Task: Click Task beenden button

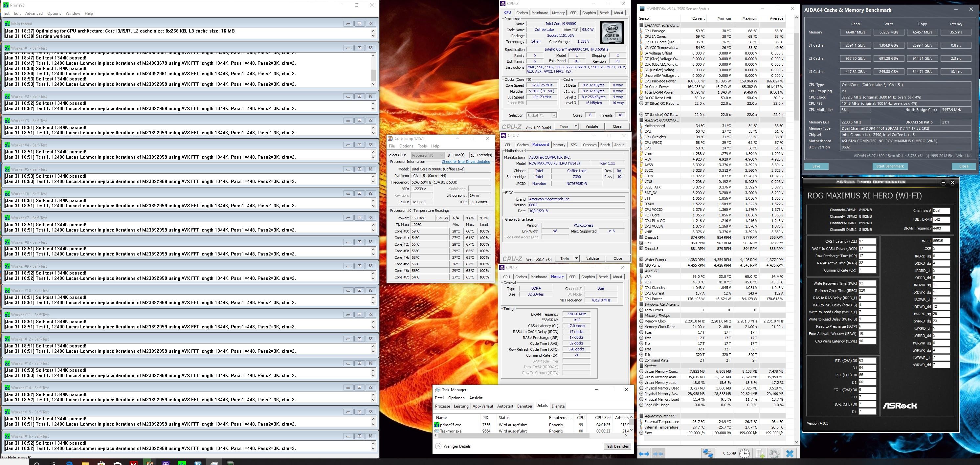Action: pos(617,446)
